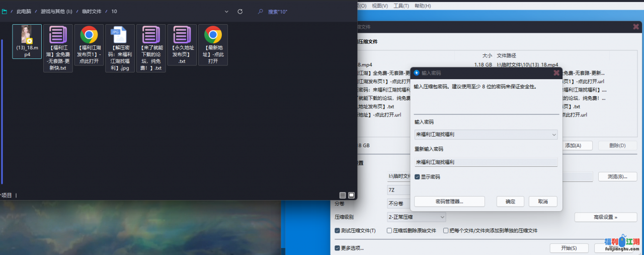The width and height of the screenshot is (644, 255).
Task: Click the 确定 button in password dialog
Action: pyautogui.click(x=510, y=202)
